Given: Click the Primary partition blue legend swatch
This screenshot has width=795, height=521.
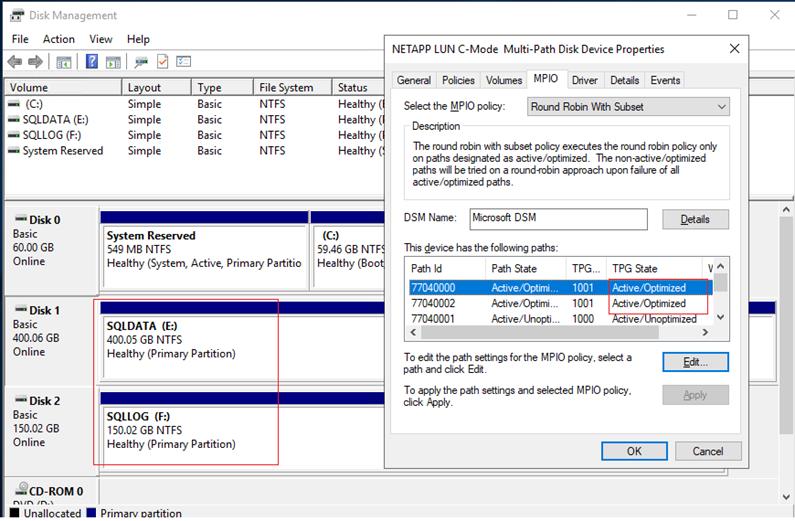Looking at the screenshot, I should [x=92, y=512].
